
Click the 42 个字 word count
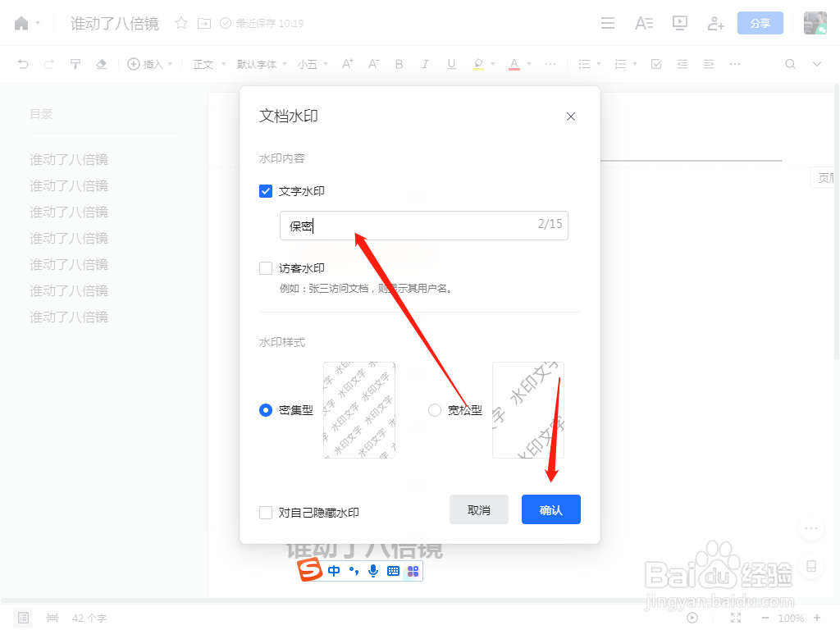point(89,619)
